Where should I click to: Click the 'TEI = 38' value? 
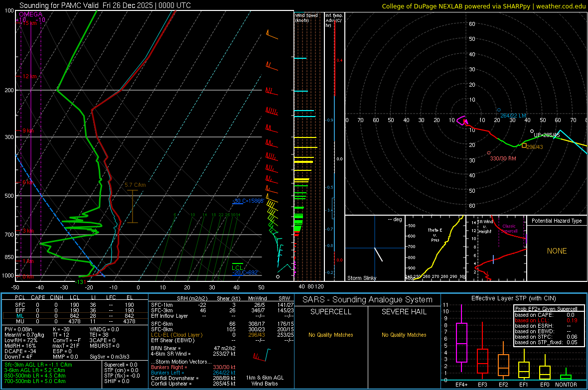coord(99,335)
